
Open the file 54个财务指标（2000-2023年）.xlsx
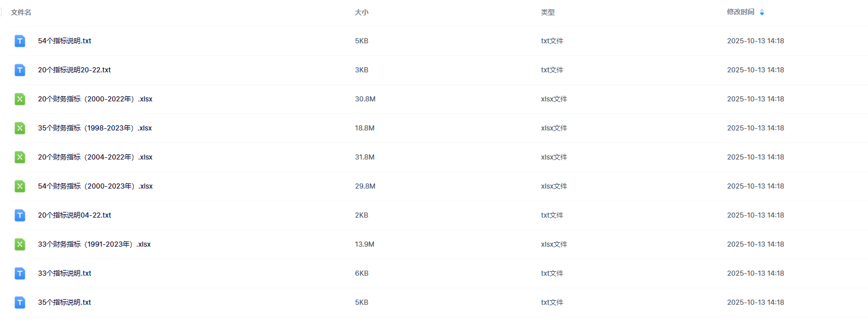pos(95,186)
